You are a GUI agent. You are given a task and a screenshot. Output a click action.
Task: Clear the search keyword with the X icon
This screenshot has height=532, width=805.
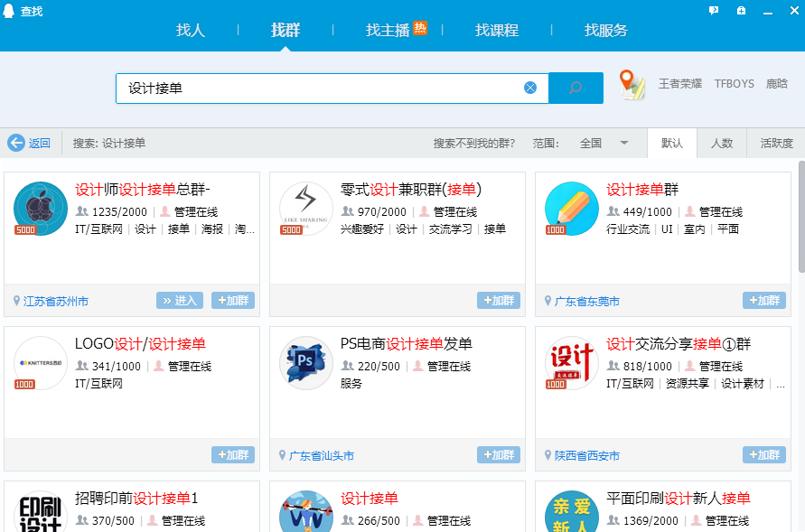[x=530, y=87]
